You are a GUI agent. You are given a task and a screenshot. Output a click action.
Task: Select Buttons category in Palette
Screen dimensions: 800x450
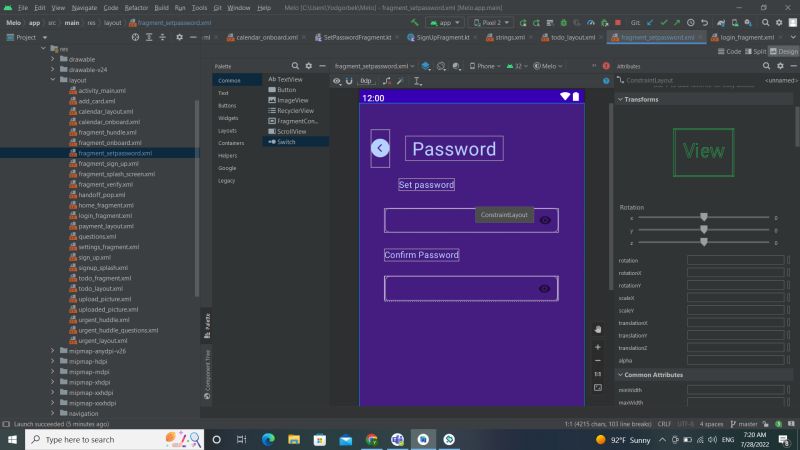228,106
